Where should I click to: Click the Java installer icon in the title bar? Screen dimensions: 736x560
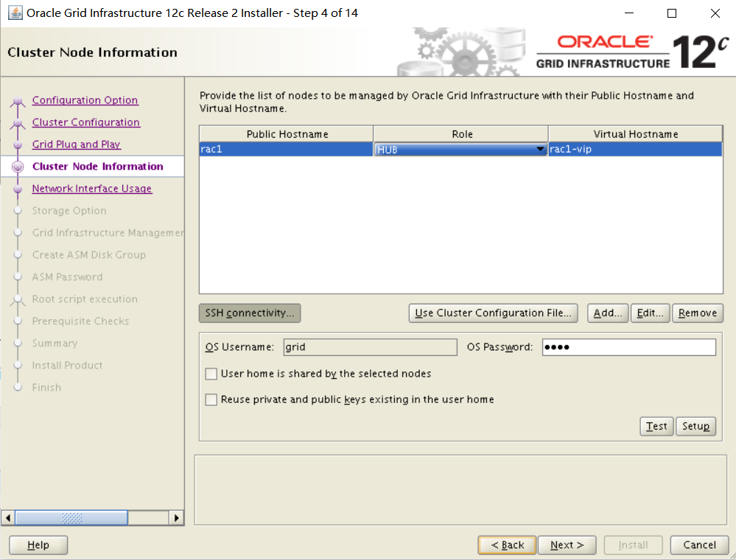coord(15,13)
